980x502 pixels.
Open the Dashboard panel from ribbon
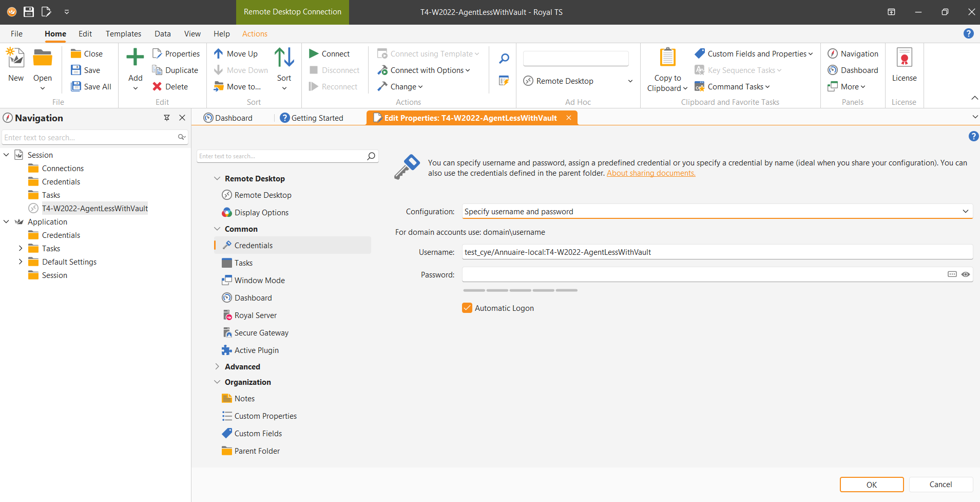point(853,70)
